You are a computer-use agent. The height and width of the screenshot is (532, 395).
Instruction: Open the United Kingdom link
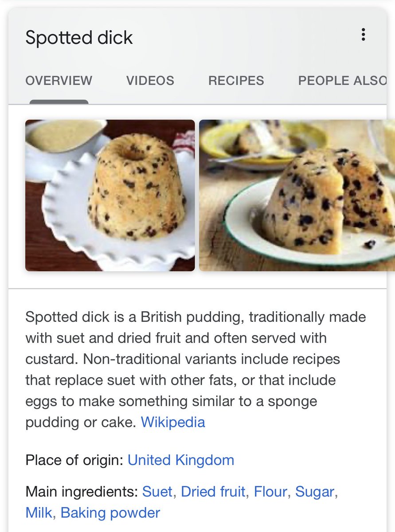pos(181,460)
